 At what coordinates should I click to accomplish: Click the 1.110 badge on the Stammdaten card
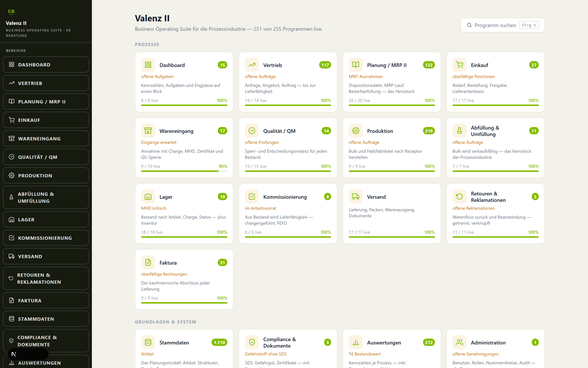point(219,342)
